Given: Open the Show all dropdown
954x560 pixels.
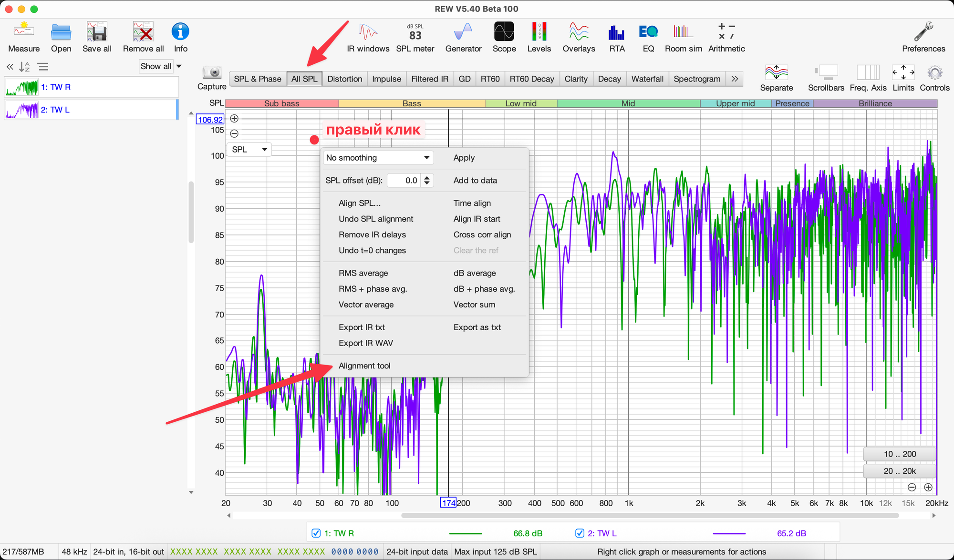Looking at the screenshot, I should pos(161,66).
